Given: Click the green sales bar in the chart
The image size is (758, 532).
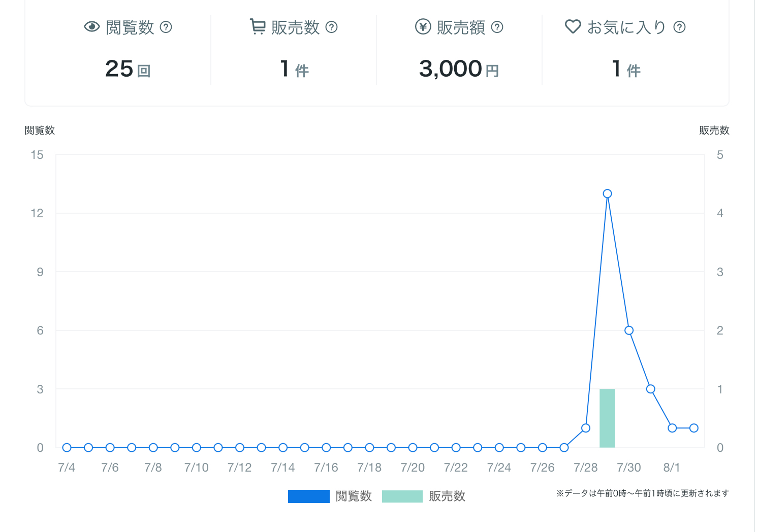Looking at the screenshot, I should [x=607, y=418].
